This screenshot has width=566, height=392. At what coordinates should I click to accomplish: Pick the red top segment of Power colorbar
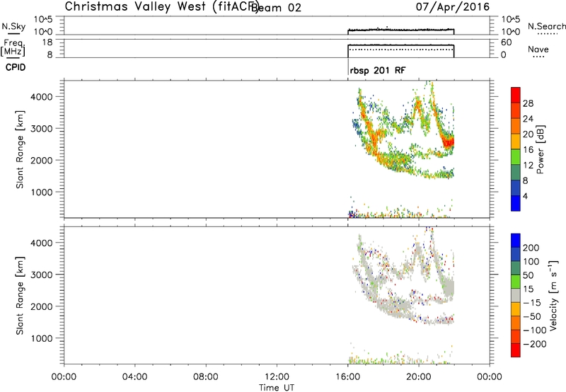516,96
